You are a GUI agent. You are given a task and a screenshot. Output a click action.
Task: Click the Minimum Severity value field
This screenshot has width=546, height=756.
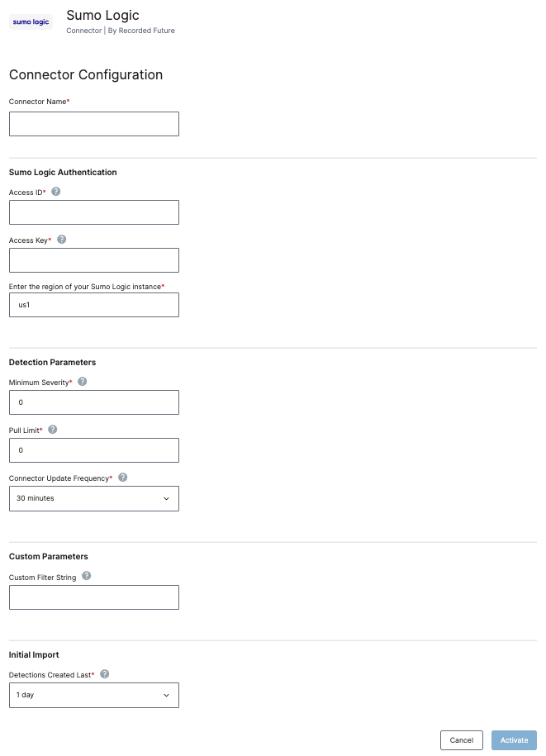pyautogui.click(x=93, y=402)
